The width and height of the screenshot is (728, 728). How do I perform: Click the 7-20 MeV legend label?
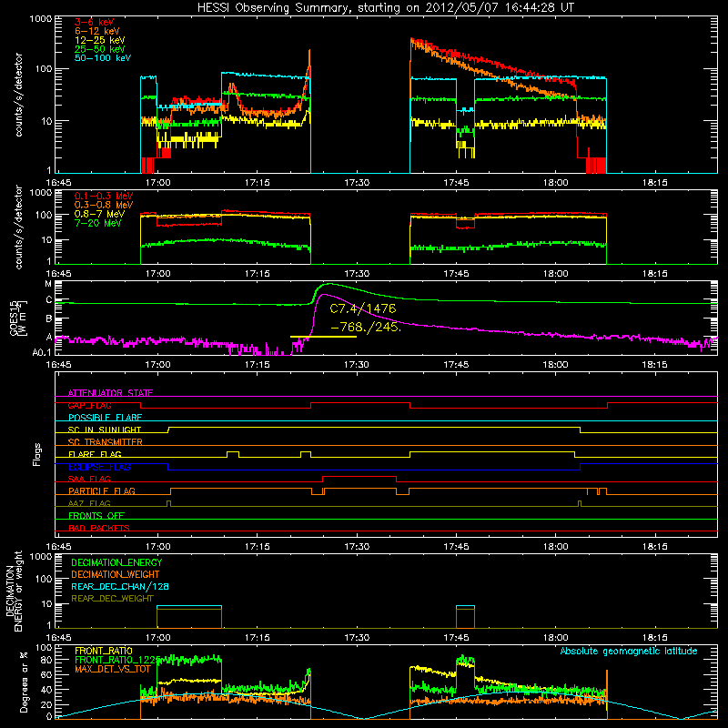(97, 223)
